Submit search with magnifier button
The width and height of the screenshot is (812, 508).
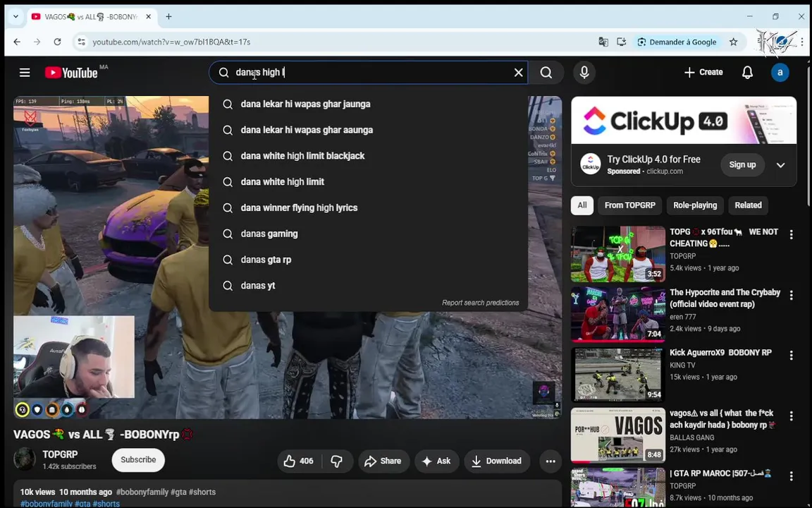click(546, 73)
